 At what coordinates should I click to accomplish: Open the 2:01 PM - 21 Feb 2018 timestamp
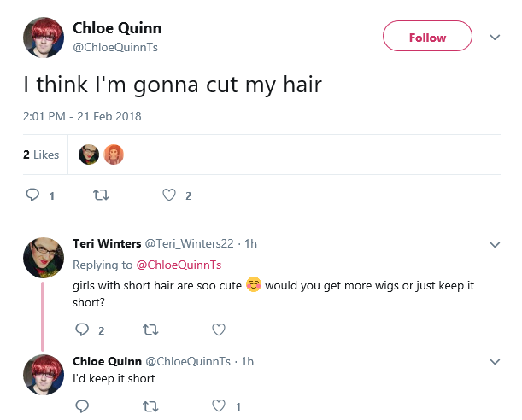(82, 116)
